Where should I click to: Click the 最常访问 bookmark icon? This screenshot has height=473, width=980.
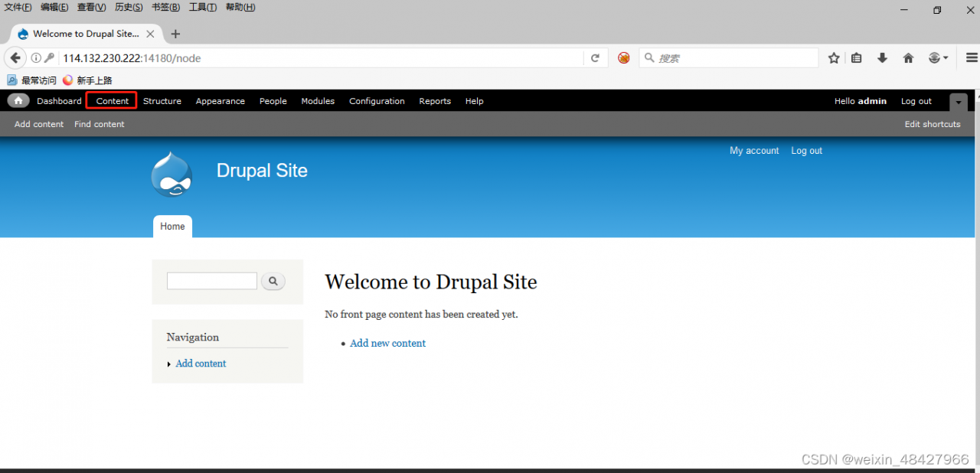point(11,80)
